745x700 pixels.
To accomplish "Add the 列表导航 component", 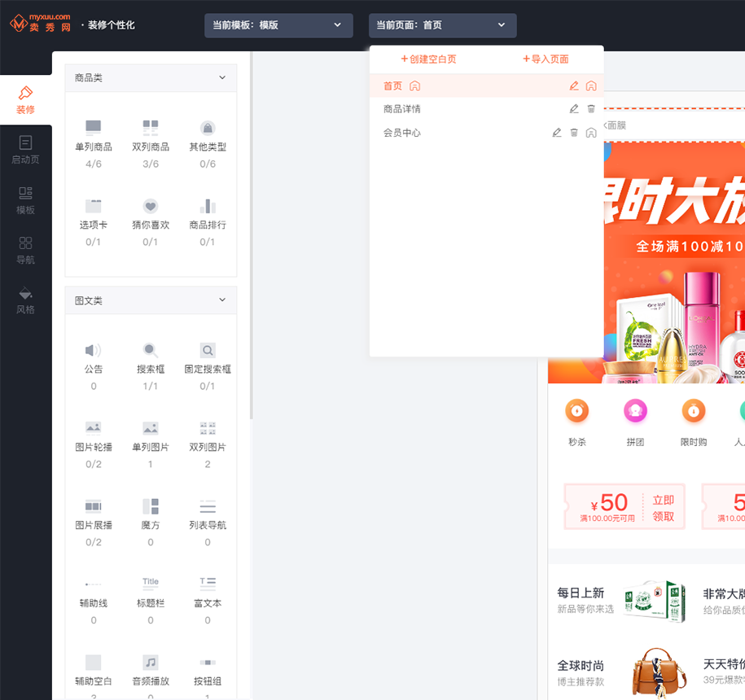I will tap(208, 523).
